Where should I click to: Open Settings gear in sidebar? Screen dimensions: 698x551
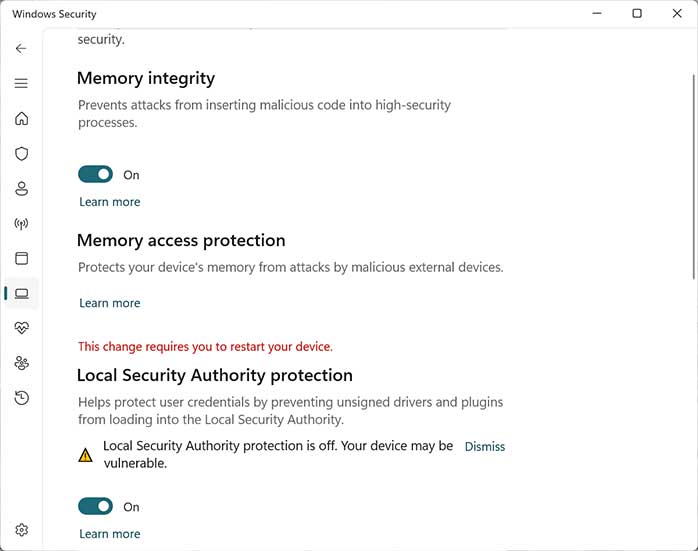(x=21, y=530)
